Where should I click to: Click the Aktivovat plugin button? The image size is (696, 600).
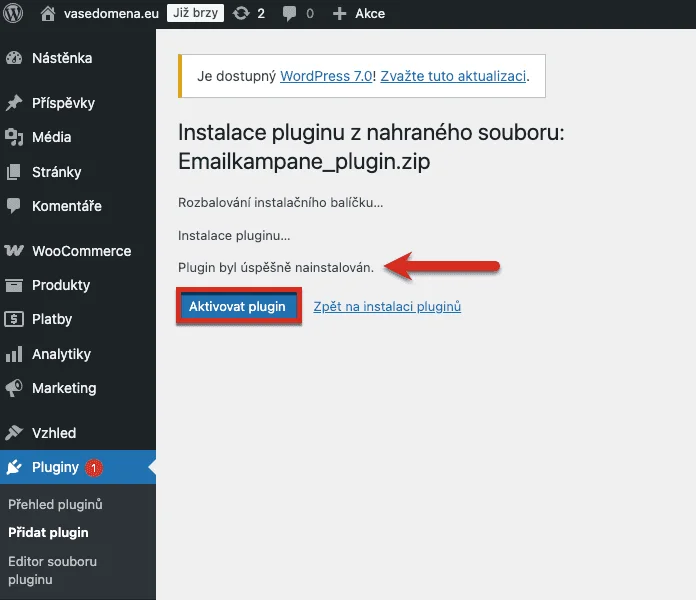237,306
